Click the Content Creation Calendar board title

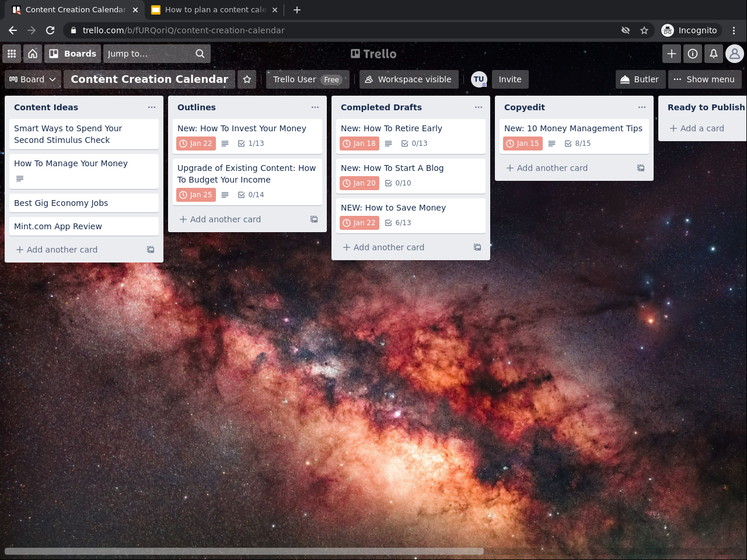point(149,79)
